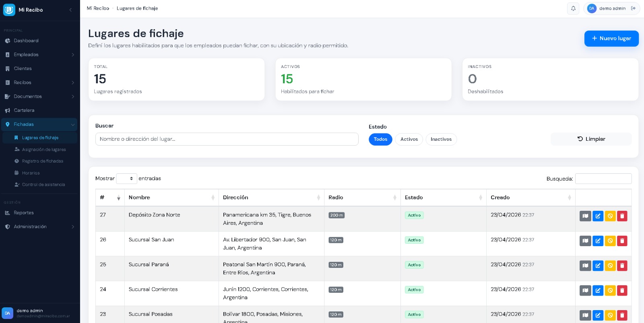Open the Mostrar entries dropdown
The image size is (644, 323).
click(126, 179)
